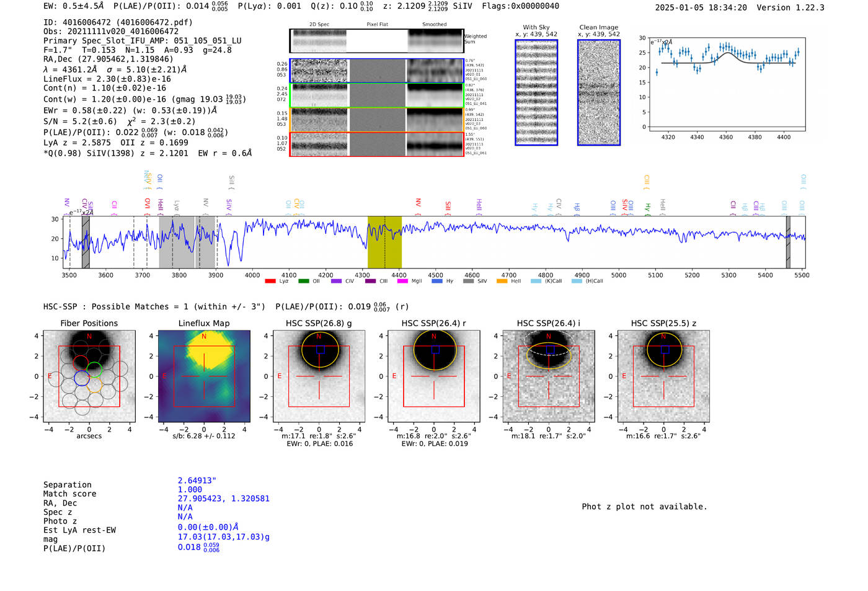
Task: Click the Hγ blue legend swatch
Action: coord(437,282)
